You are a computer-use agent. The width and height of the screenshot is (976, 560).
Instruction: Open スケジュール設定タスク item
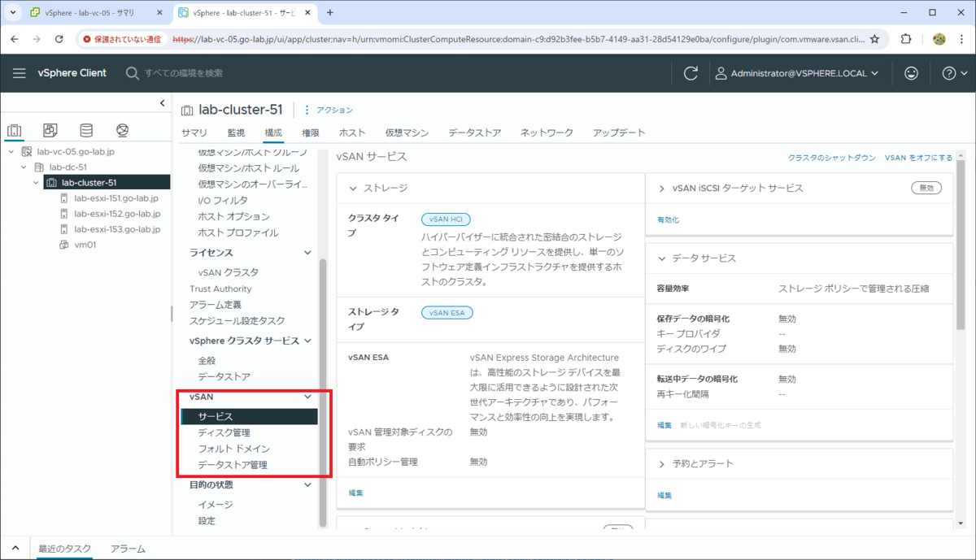click(x=237, y=321)
